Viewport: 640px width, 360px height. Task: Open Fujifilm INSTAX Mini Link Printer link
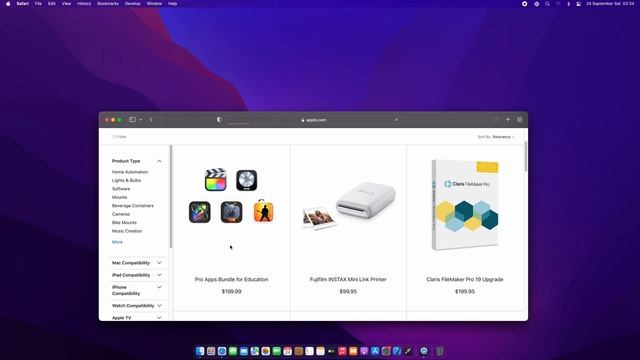tap(348, 279)
